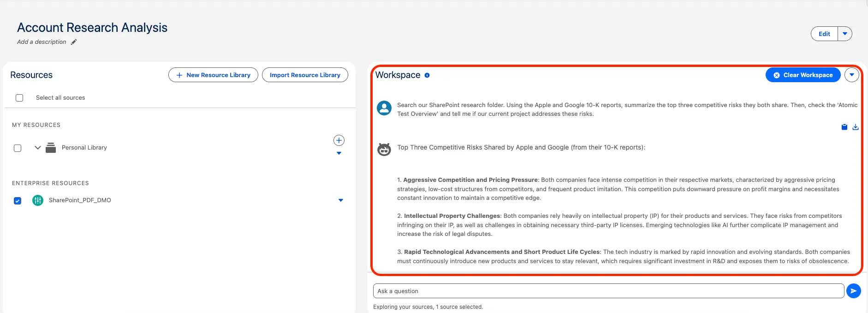Click the Personal Library label
868x313 pixels.
pyautogui.click(x=84, y=148)
